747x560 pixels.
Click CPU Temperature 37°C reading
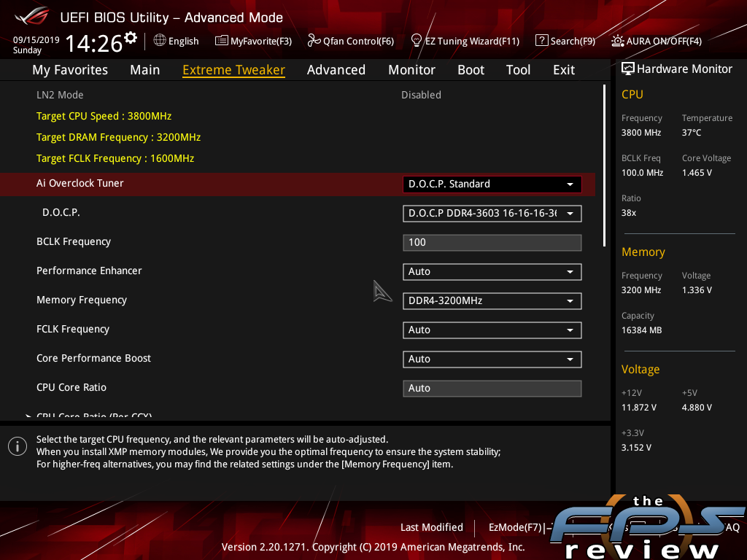[x=692, y=133]
